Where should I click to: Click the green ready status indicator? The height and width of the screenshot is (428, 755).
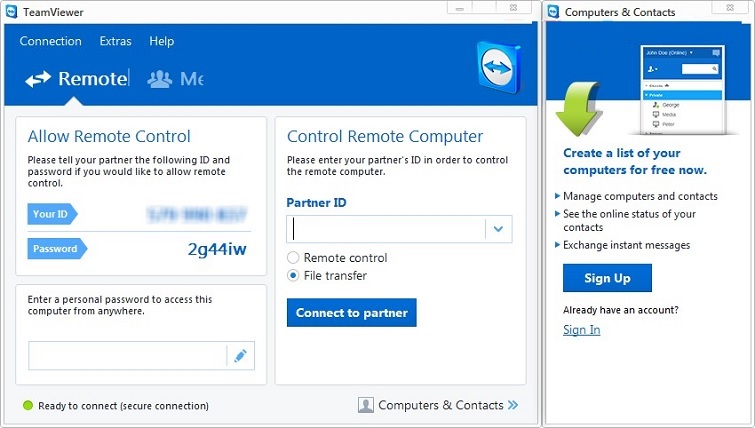(x=28, y=405)
